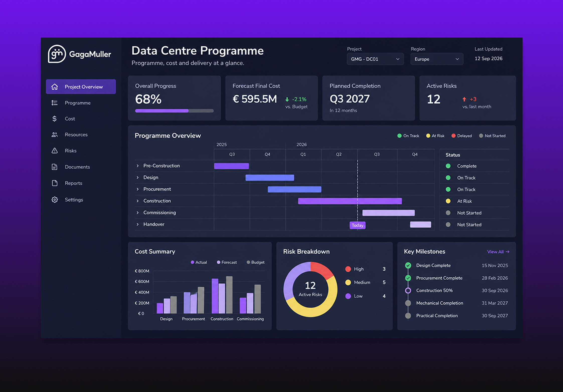Screen dimensions: 563x392
Task: Open the Region Europe dropdown
Action: 437,59
